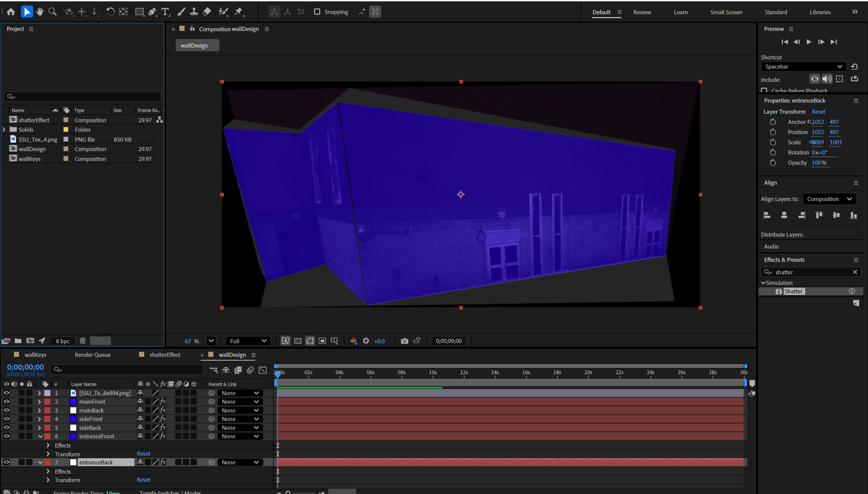Image resolution: width=868 pixels, height=494 pixels.
Task: Set Opacity value of 100% in Properties
Action: (x=820, y=163)
